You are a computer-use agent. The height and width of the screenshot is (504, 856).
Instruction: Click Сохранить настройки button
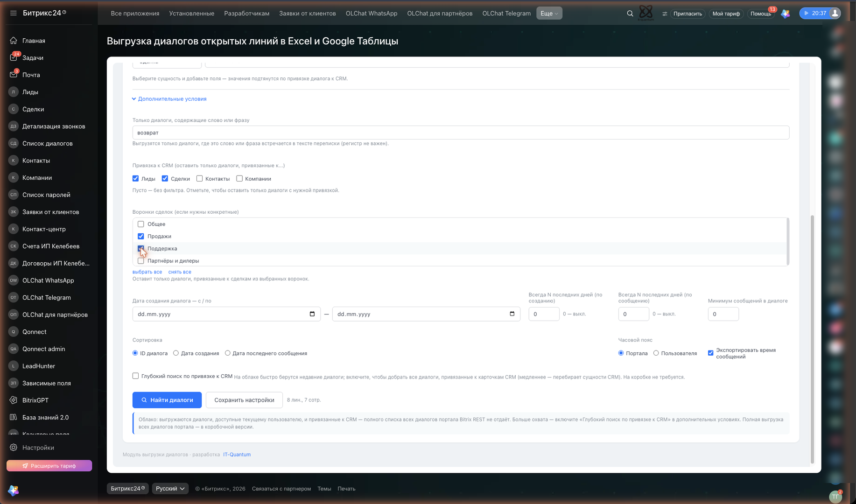pyautogui.click(x=244, y=400)
